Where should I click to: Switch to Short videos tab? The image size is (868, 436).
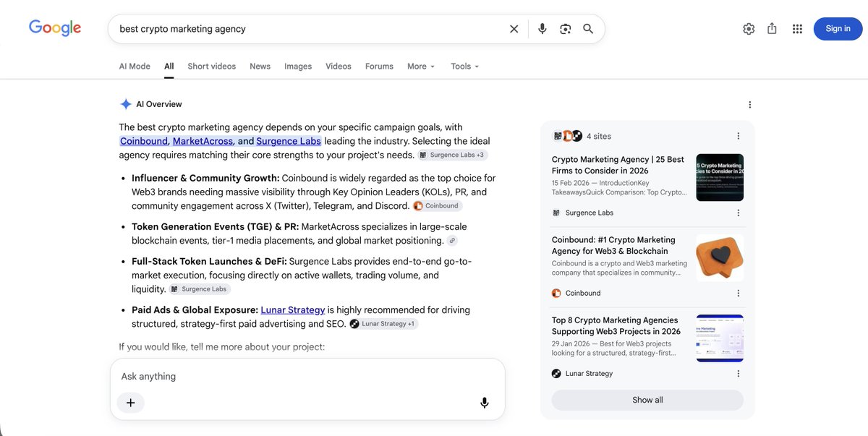tap(212, 66)
